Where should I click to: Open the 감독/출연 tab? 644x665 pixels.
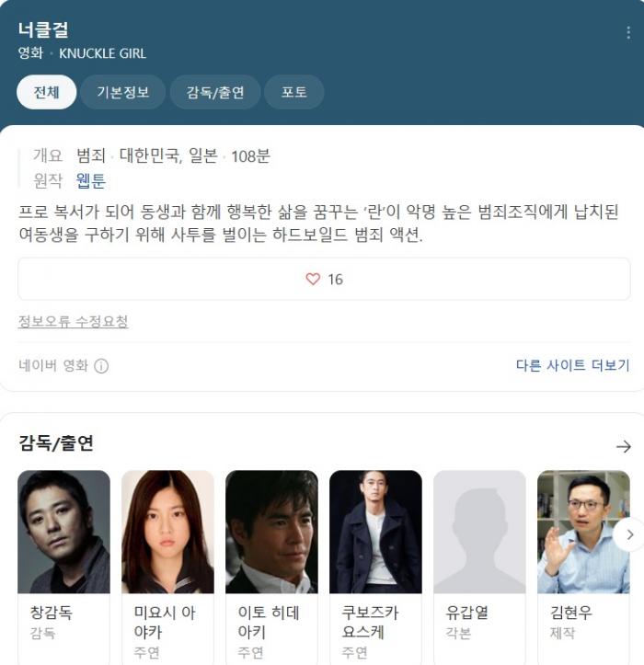pyautogui.click(x=215, y=92)
